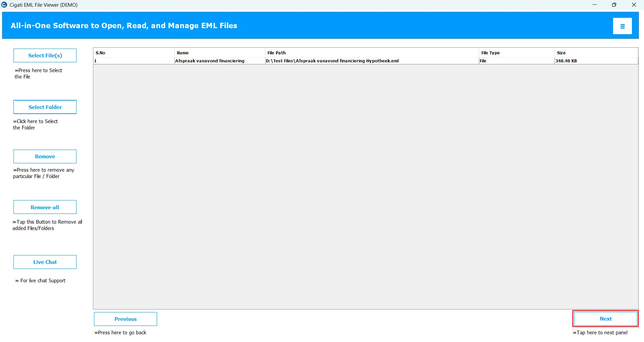Viewport: 644px width, 342px height.
Task: Choose the Select Folder button
Action: [x=45, y=107]
